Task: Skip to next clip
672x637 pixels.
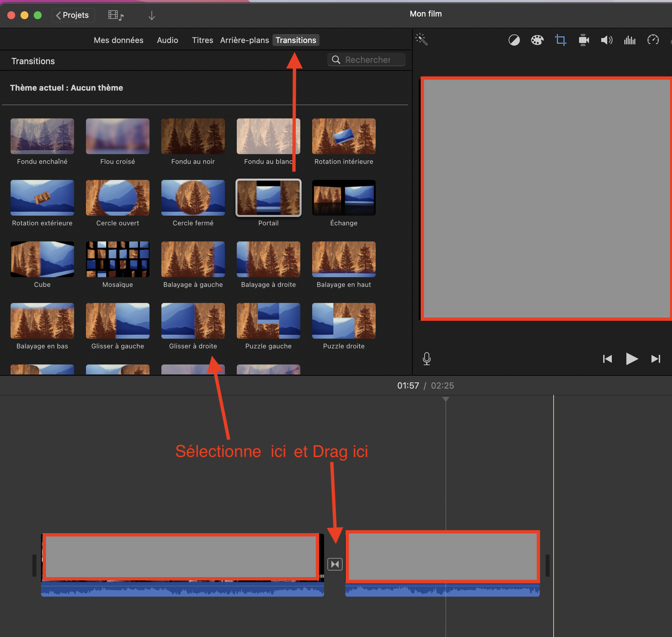Action: click(x=656, y=359)
